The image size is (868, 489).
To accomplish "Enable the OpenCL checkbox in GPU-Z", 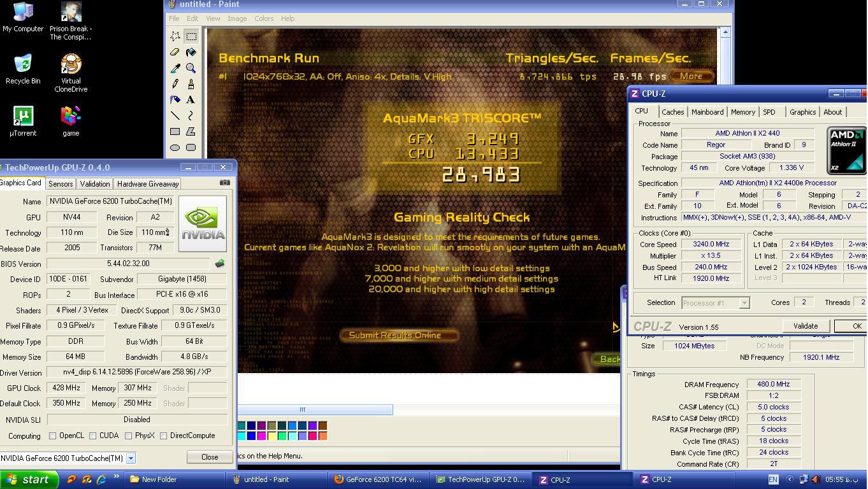I will coord(53,436).
